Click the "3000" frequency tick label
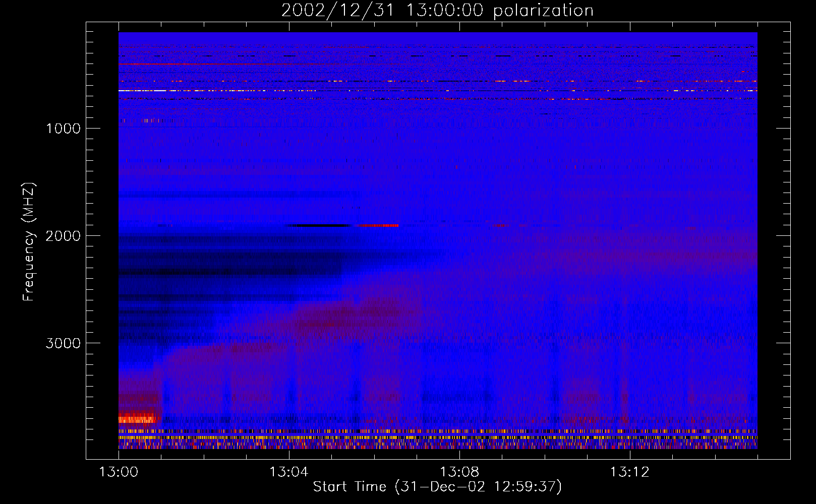The height and width of the screenshot is (504, 816). (63, 343)
